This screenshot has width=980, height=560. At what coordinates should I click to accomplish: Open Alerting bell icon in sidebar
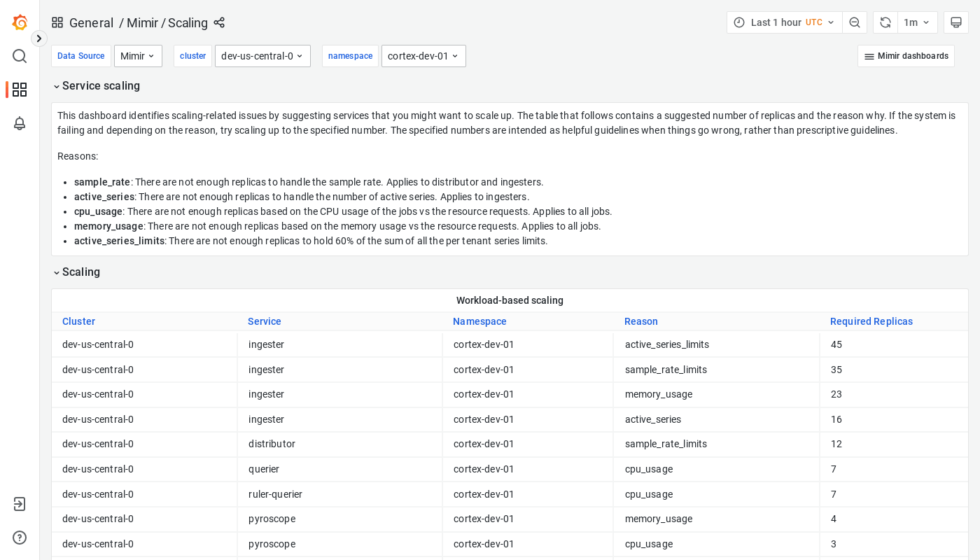click(x=20, y=123)
